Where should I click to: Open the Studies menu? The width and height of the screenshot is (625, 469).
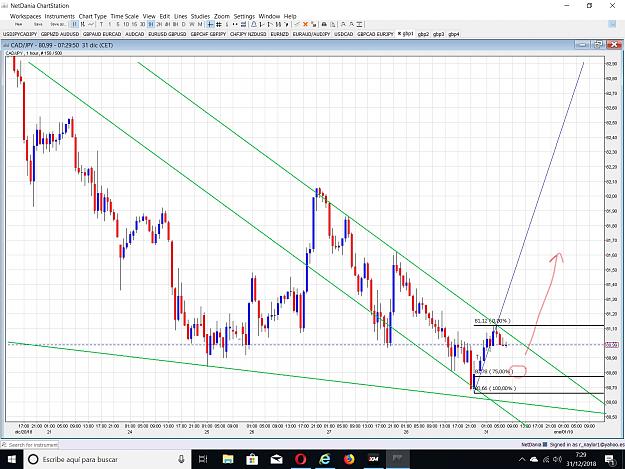[x=200, y=16]
